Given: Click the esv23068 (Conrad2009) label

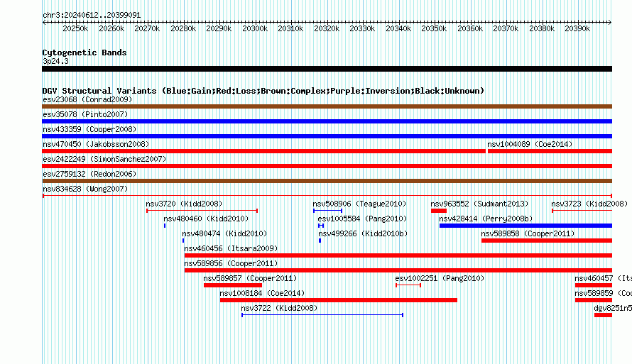Looking at the screenshot, I should click(x=87, y=99).
